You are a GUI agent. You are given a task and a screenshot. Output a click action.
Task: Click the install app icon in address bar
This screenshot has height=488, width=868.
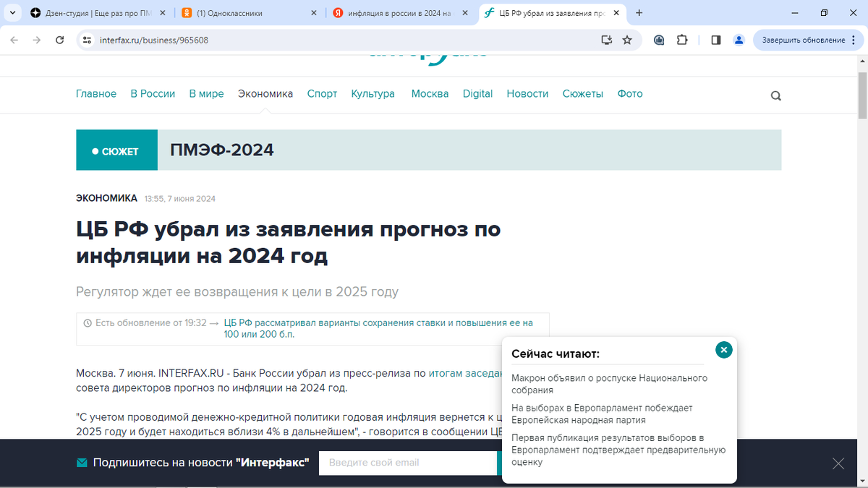tap(607, 40)
